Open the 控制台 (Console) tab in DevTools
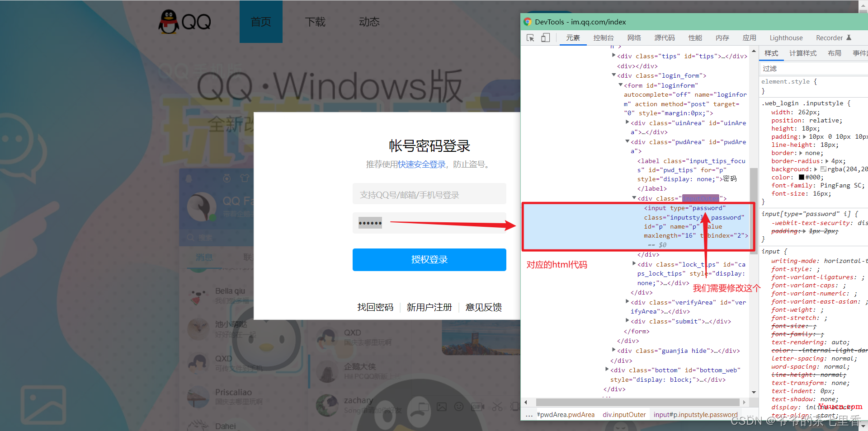 pos(604,38)
